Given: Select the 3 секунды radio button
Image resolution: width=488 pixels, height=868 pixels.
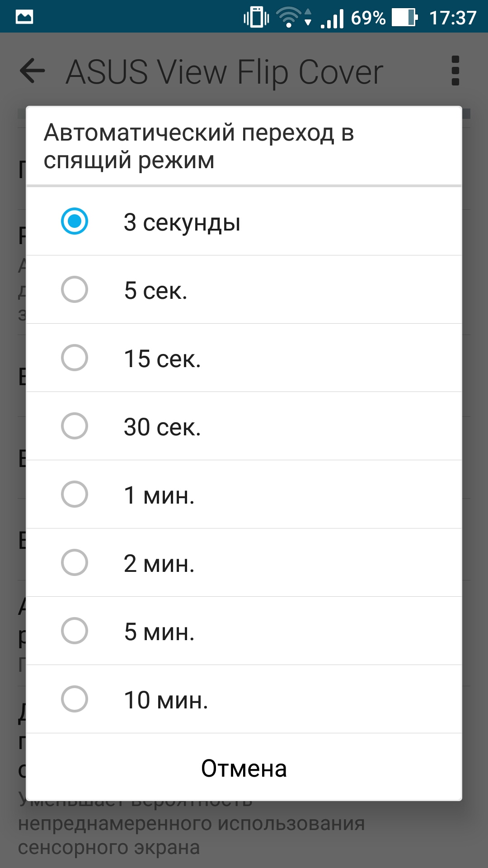Looking at the screenshot, I should pos(75,221).
